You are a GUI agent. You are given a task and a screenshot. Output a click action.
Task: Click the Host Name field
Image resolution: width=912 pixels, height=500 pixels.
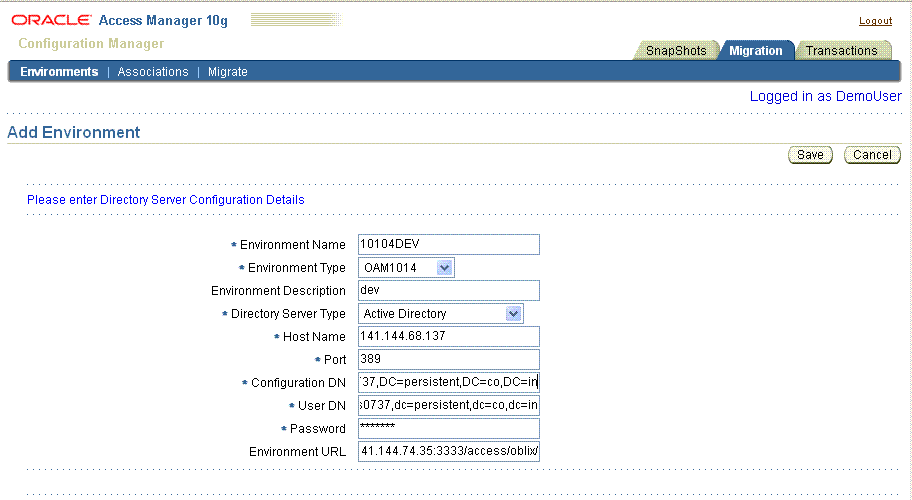448,336
